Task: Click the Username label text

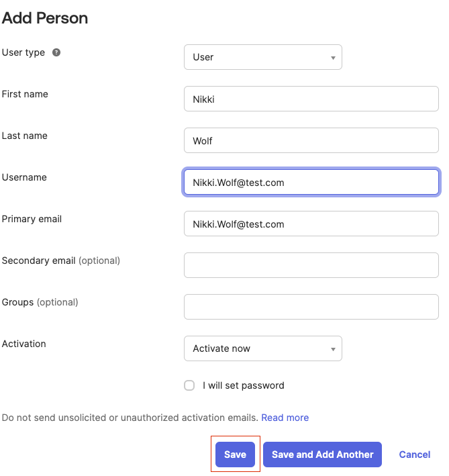Action: click(x=24, y=177)
